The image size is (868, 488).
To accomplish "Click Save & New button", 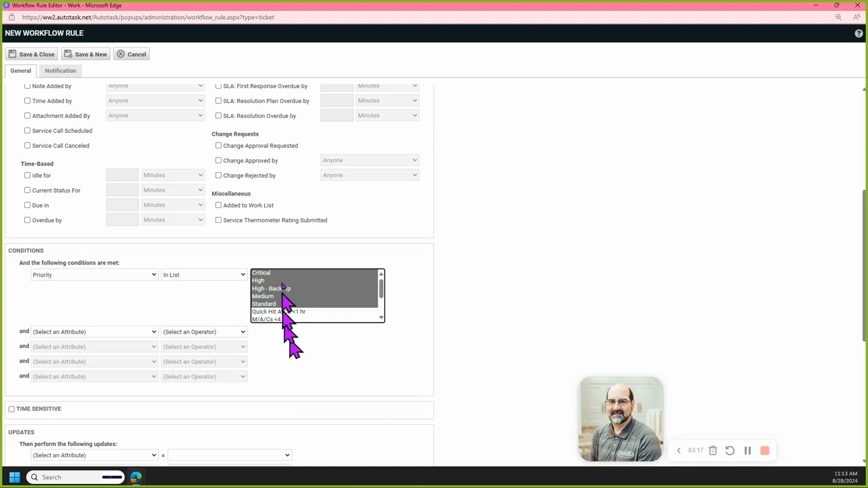I will 85,54.
